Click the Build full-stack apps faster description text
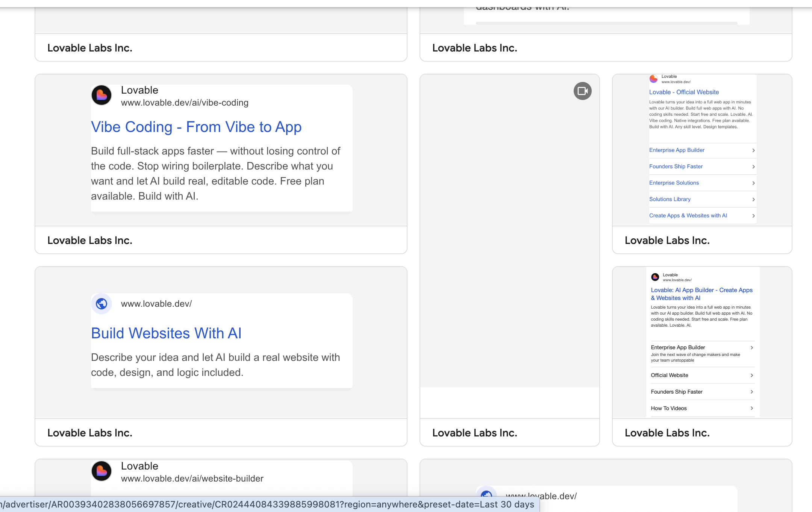Screen dimensions: 812x512 [216, 174]
